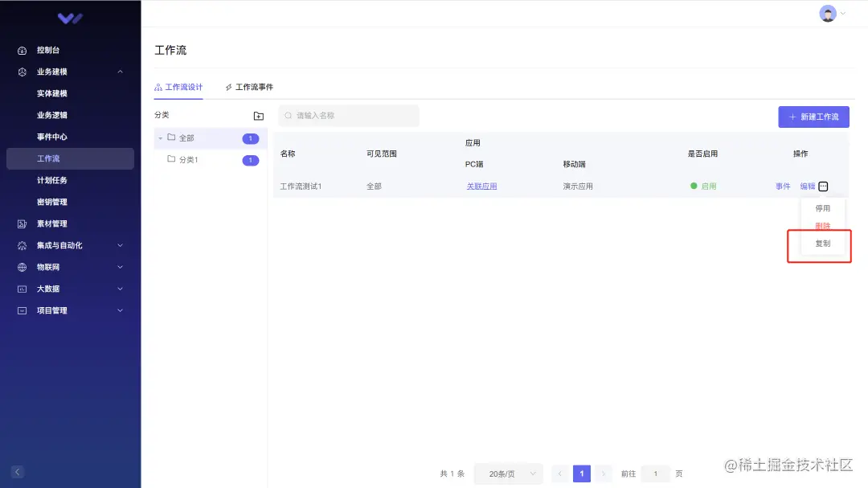
Task: Click the 编辑 action link
Action: tap(808, 187)
